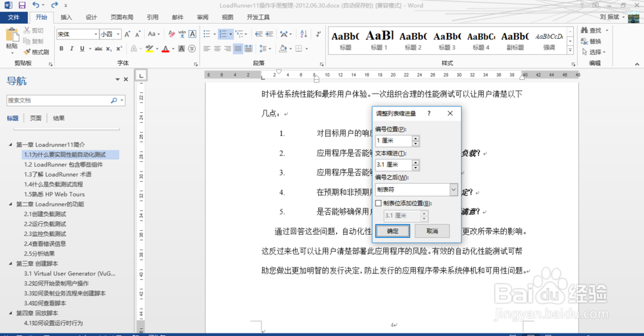This screenshot has height=336, width=644.
Task: Close the navigation pane
Action: tap(126, 79)
